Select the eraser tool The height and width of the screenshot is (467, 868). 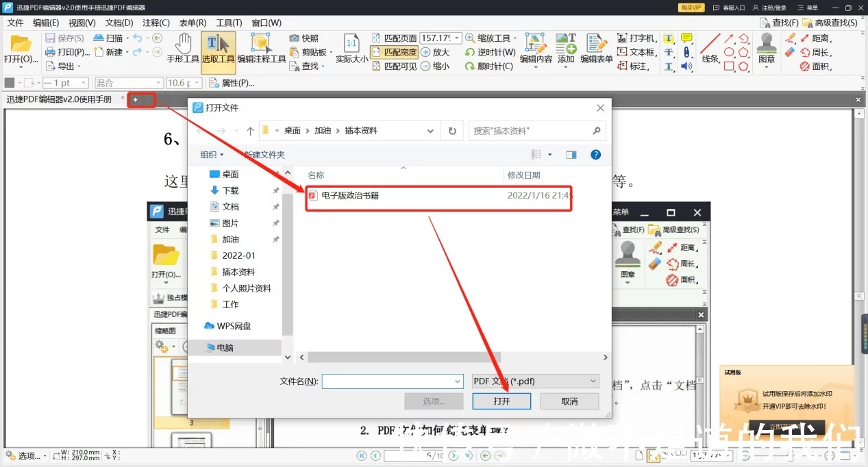click(790, 52)
